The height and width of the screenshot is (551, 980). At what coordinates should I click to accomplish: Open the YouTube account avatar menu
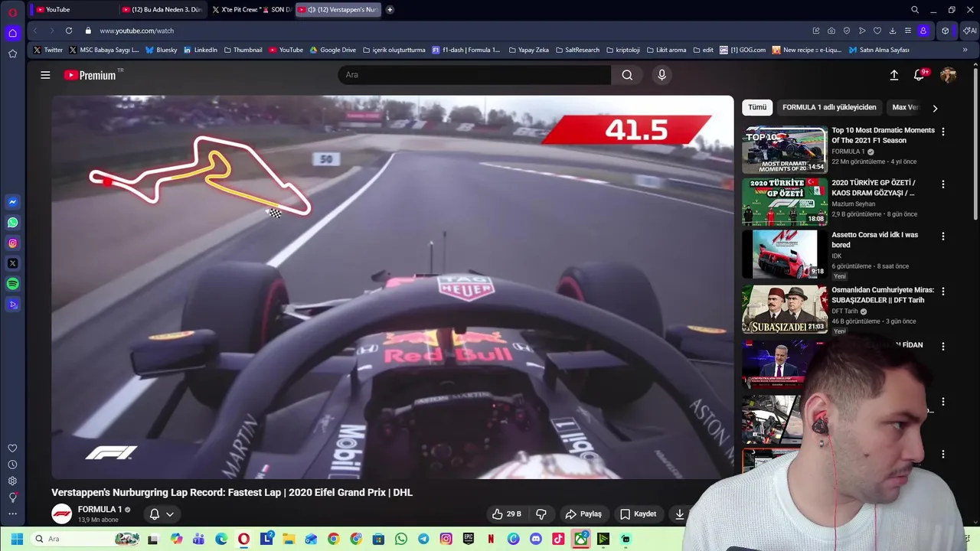click(x=948, y=75)
